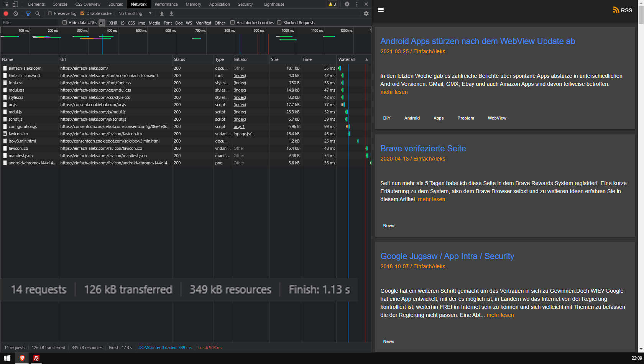Open the uc.js:1 initiator link

click(x=239, y=126)
